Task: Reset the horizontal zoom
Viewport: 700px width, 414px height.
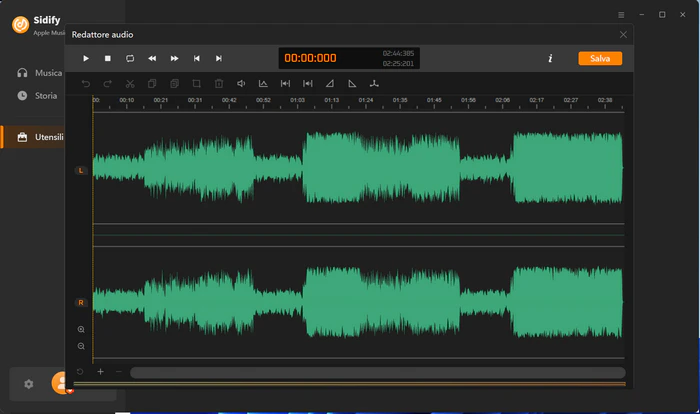Action: click(x=80, y=372)
